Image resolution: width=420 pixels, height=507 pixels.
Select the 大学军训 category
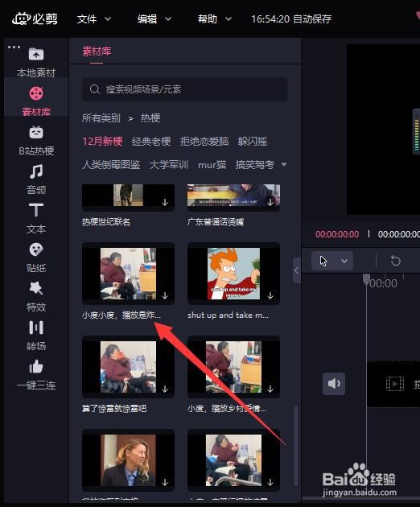coord(169,165)
